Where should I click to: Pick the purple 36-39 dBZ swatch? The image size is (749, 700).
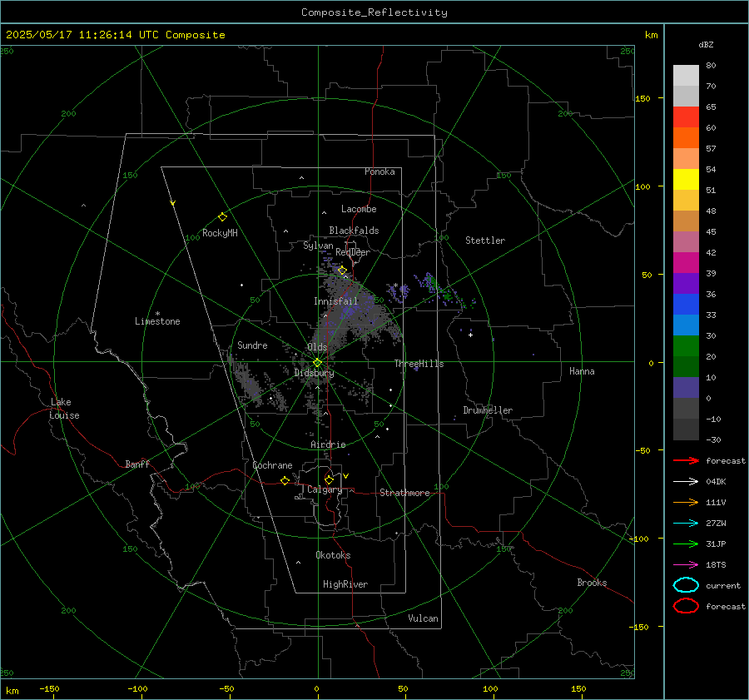[686, 283]
